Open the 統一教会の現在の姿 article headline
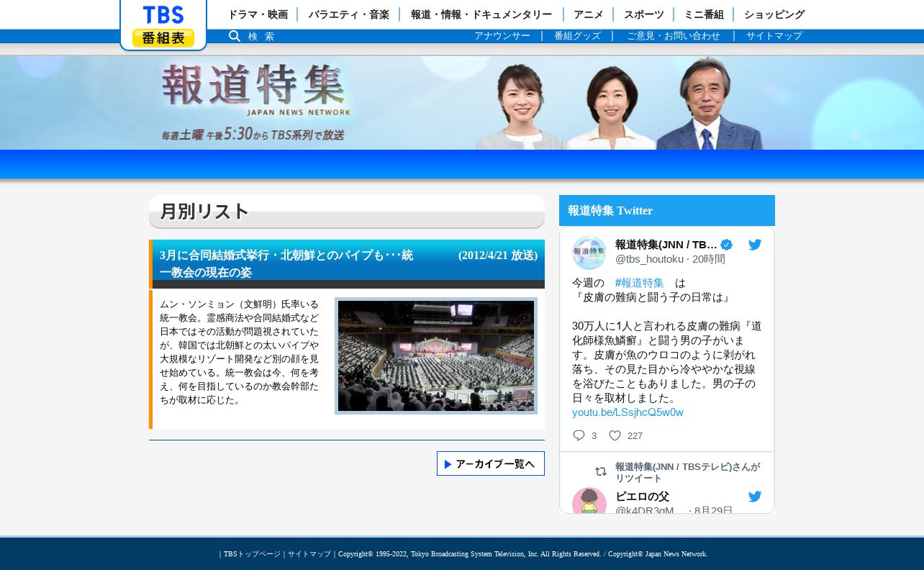Screen dimensions: 924x570 (x=286, y=263)
